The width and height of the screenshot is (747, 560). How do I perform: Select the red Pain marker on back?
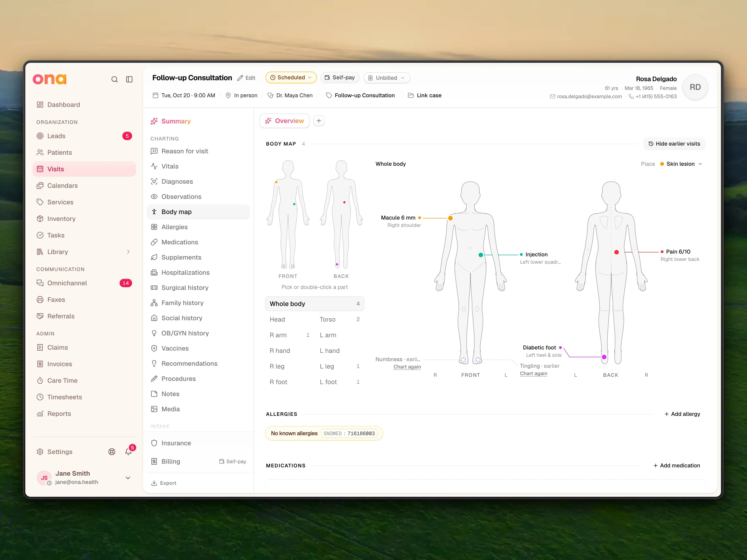point(616,252)
